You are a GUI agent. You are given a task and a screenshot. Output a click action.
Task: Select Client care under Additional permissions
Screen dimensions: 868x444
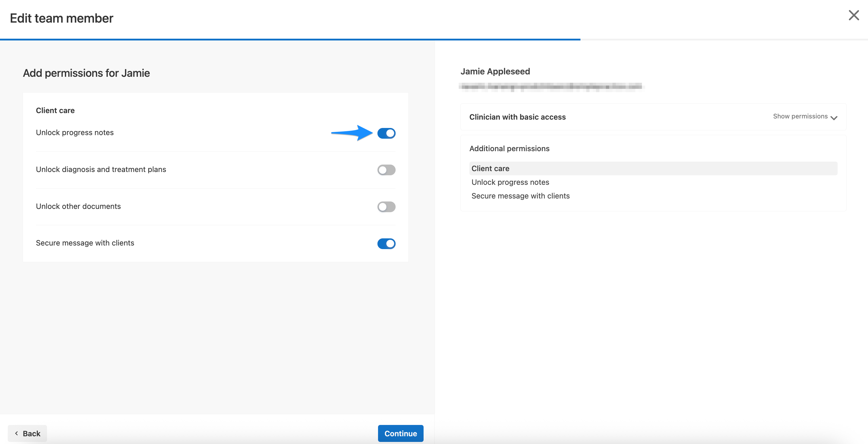tap(490, 168)
